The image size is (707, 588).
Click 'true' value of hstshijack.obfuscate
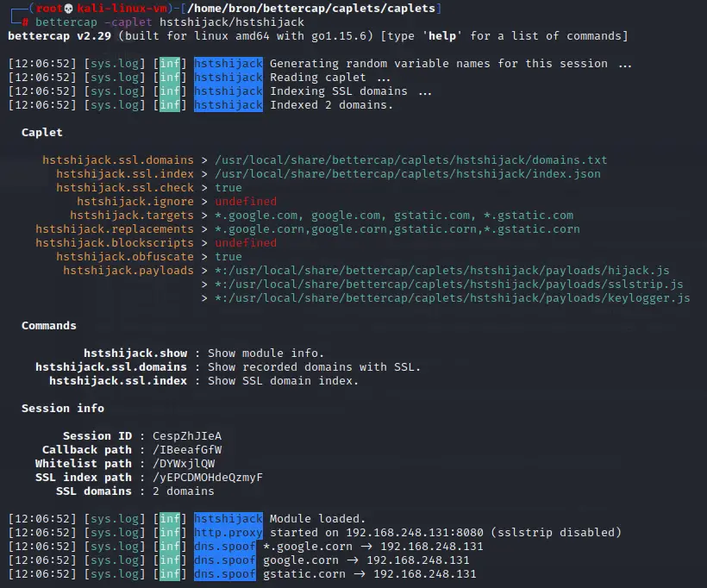click(228, 257)
